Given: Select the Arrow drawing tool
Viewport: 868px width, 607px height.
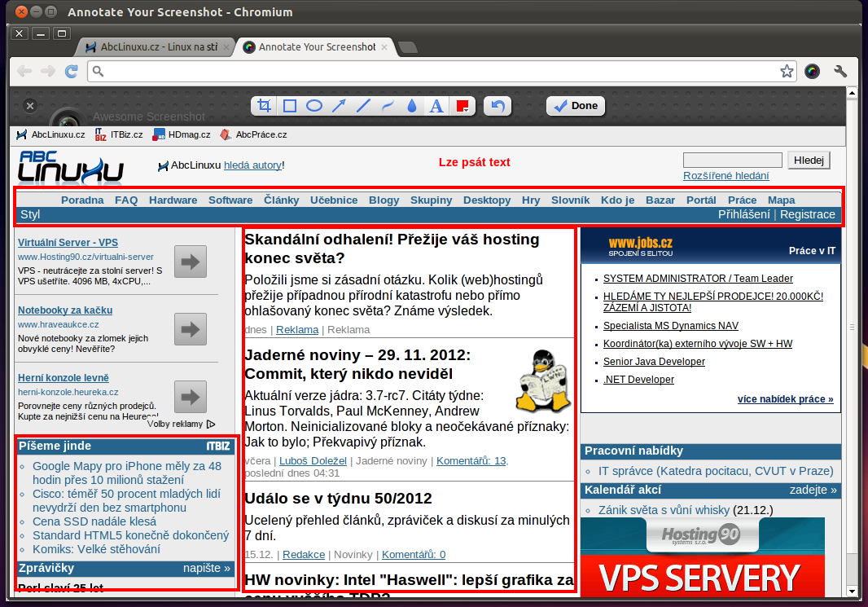Looking at the screenshot, I should [339, 106].
